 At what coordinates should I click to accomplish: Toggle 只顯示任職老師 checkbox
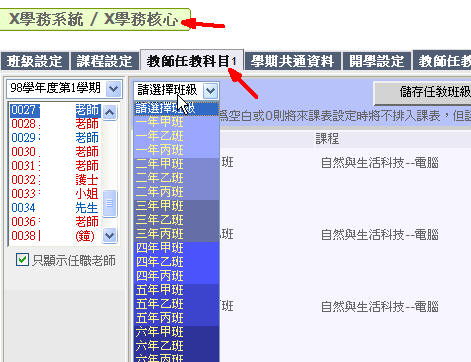pos(22,259)
